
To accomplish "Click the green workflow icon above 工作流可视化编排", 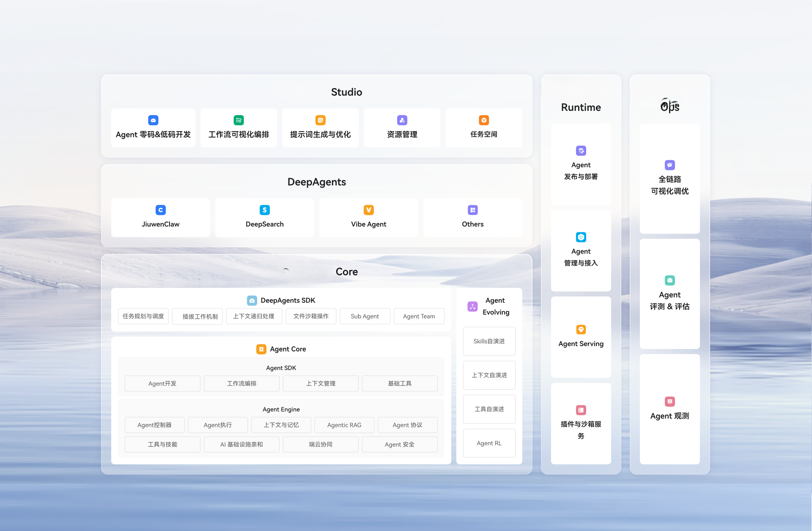I will pos(239,120).
